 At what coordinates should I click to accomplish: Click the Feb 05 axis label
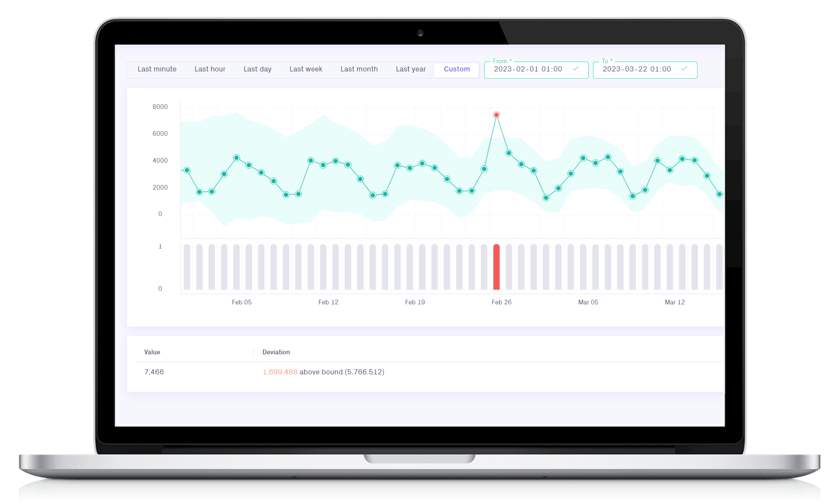pyautogui.click(x=242, y=302)
